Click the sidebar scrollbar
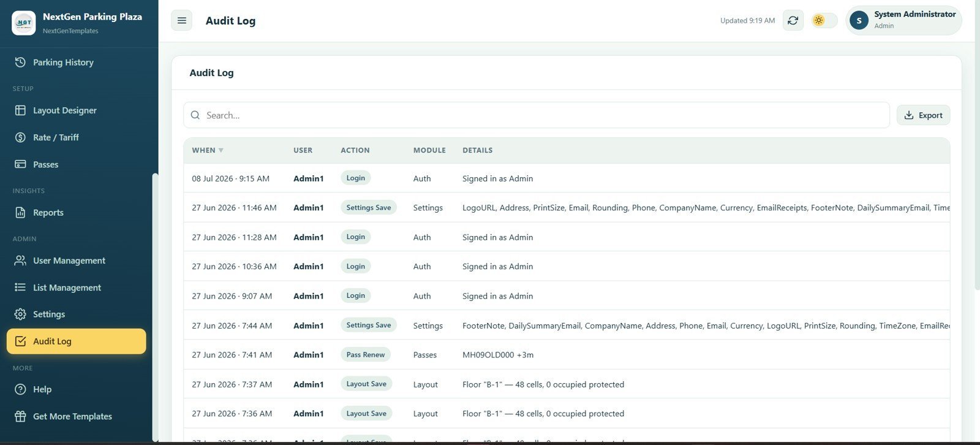Viewport: 980px width, 445px height. 155,306
